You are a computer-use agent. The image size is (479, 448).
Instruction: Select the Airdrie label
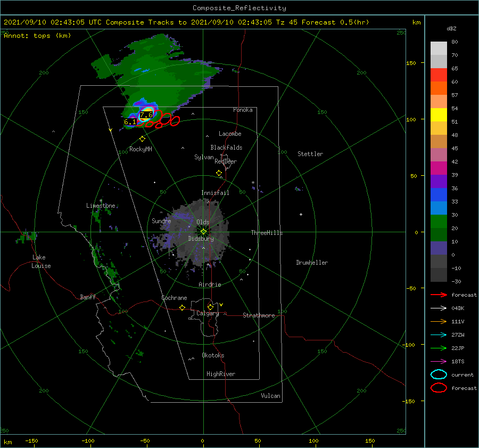210,284
